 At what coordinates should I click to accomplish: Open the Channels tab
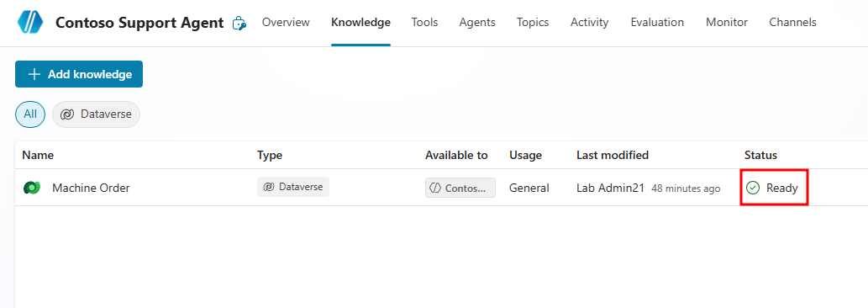coord(792,22)
